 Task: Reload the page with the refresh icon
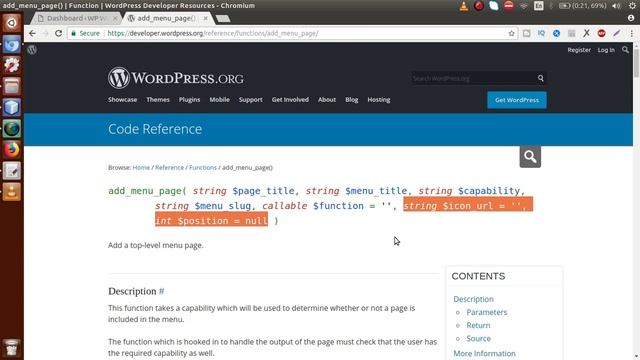coord(58,33)
